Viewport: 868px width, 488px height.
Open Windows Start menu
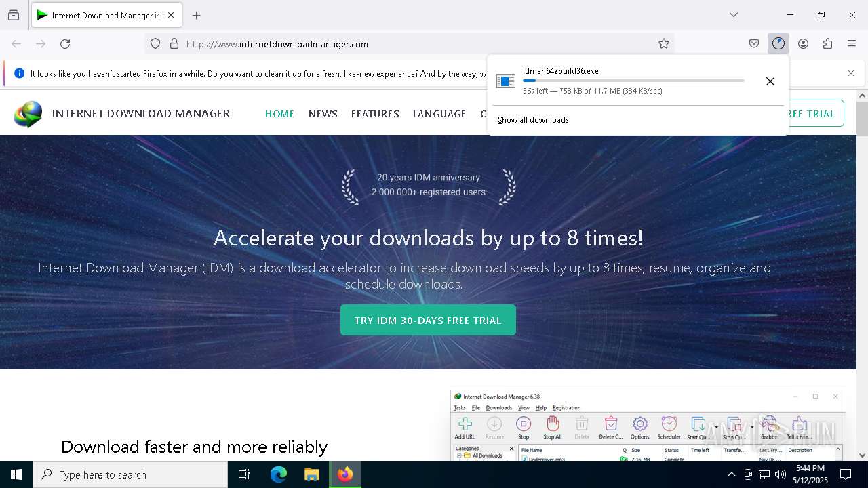tap(16, 474)
